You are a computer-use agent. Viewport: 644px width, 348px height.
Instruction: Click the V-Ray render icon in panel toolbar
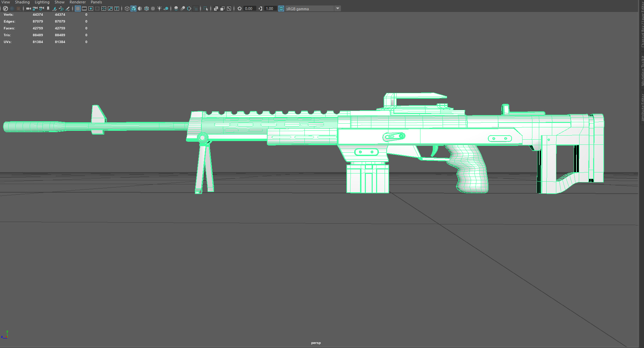[x=5, y=9]
